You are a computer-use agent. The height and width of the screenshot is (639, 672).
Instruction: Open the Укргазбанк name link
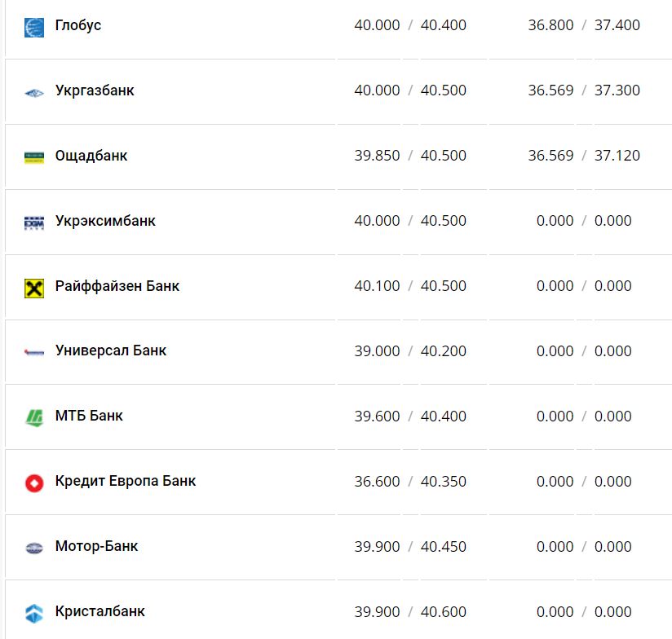95,90
